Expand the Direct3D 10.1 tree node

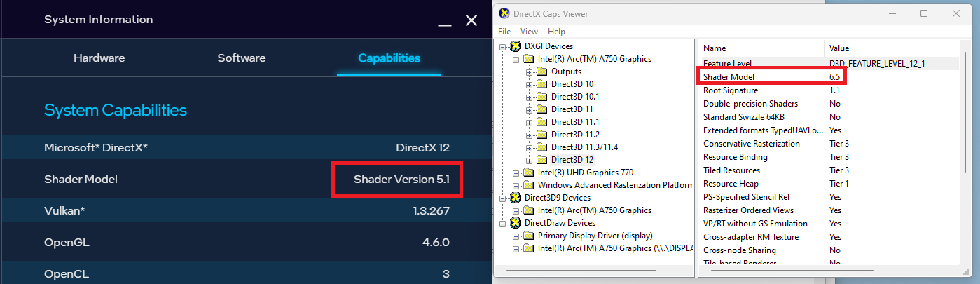pyautogui.click(x=530, y=97)
